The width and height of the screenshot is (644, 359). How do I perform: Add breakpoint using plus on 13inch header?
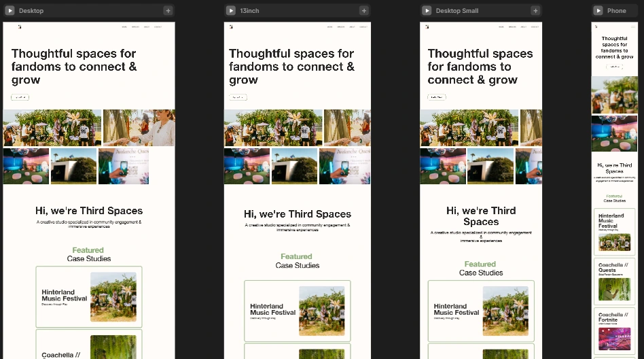[x=364, y=11]
